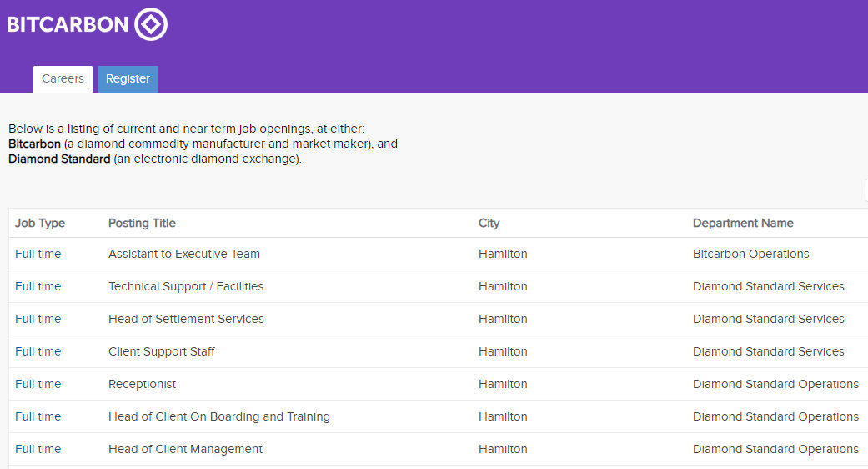Open the Assistant to Executive Team posting
The height and width of the screenshot is (469, 868).
184,254
